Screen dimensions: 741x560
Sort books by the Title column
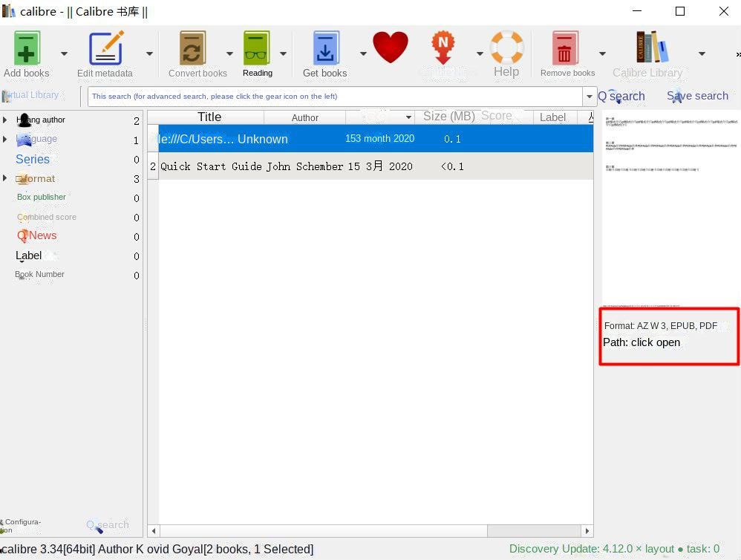(x=209, y=117)
